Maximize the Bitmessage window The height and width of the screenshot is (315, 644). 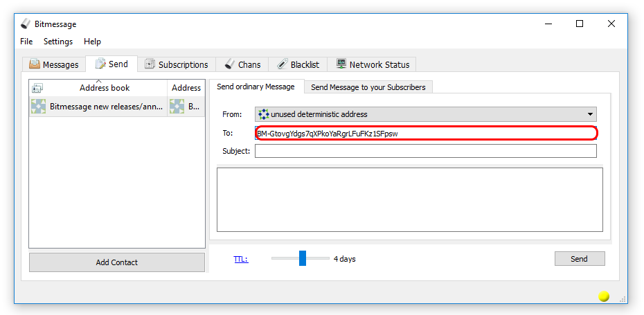tap(580, 24)
